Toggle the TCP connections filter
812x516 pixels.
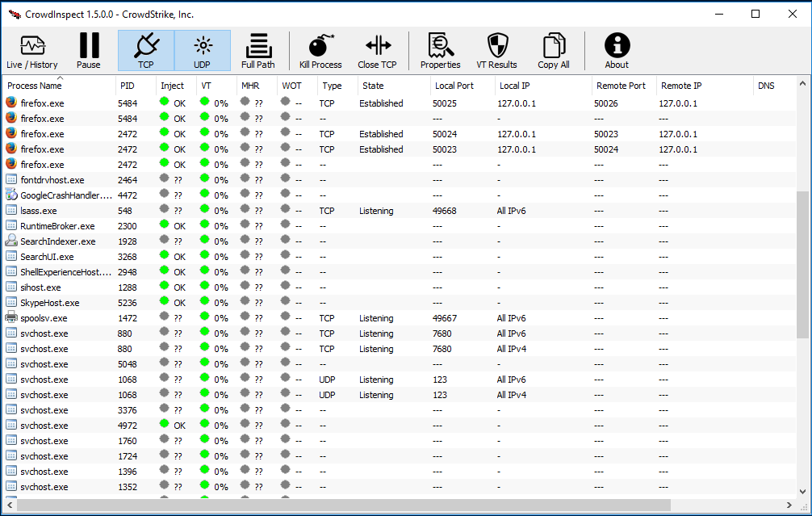tap(146, 51)
